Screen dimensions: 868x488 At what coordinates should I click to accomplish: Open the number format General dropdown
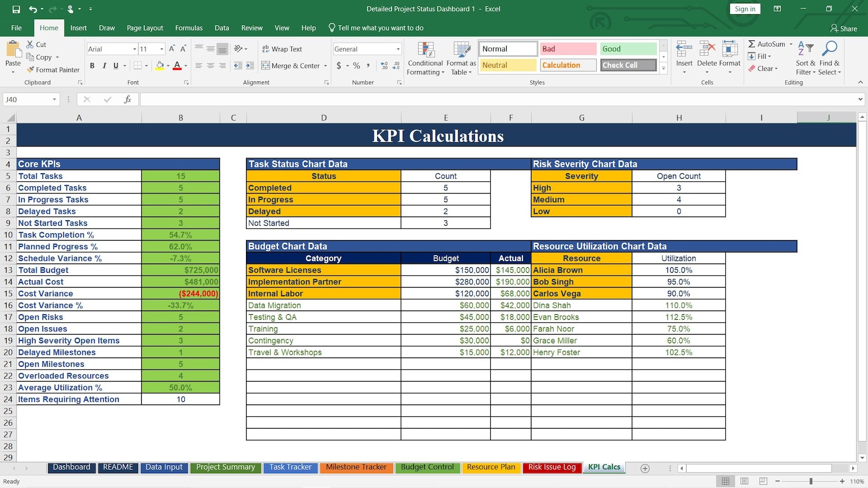398,49
